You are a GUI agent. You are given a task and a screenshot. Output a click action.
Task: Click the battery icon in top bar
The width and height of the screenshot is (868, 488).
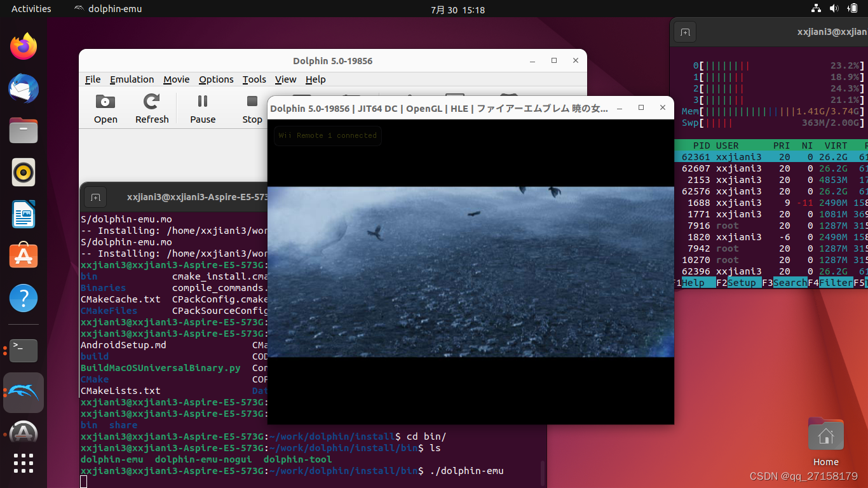852,9
